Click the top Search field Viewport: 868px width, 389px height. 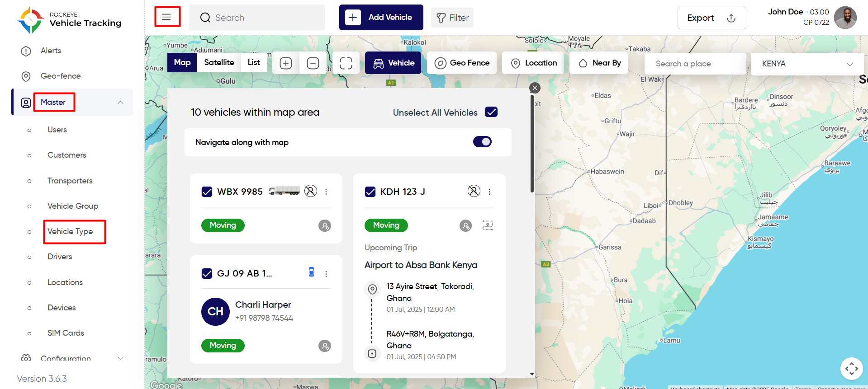click(x=257, y=18)
